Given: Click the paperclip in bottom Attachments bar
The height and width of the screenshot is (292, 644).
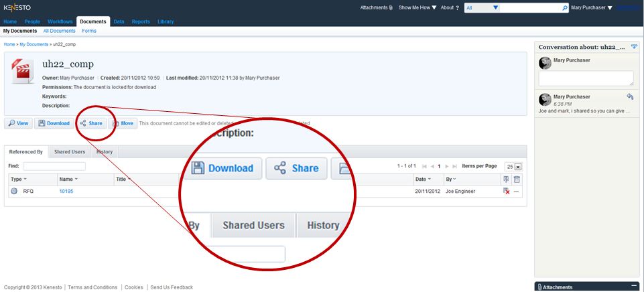Looking at the screenshot, I should tap(539, 287).
